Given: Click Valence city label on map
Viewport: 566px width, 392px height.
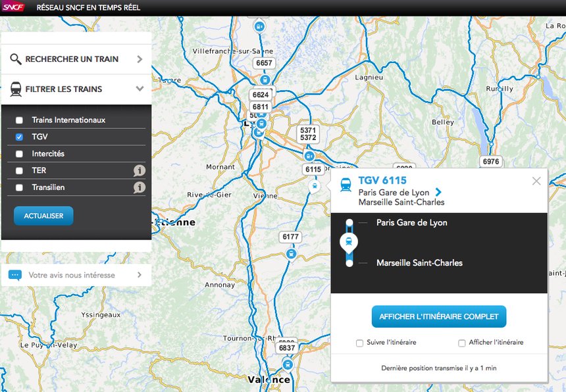Looking at the screenshot, I should pos(269,380).
